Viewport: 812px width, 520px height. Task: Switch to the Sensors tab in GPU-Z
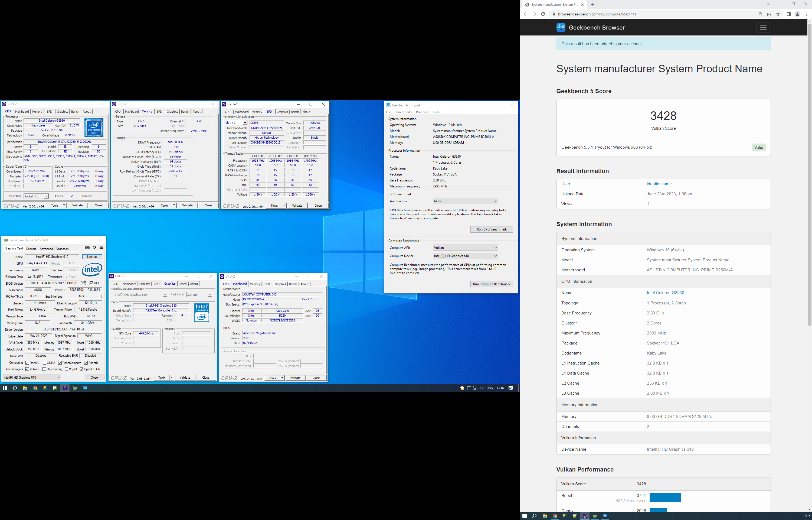(x=31, y=249)
